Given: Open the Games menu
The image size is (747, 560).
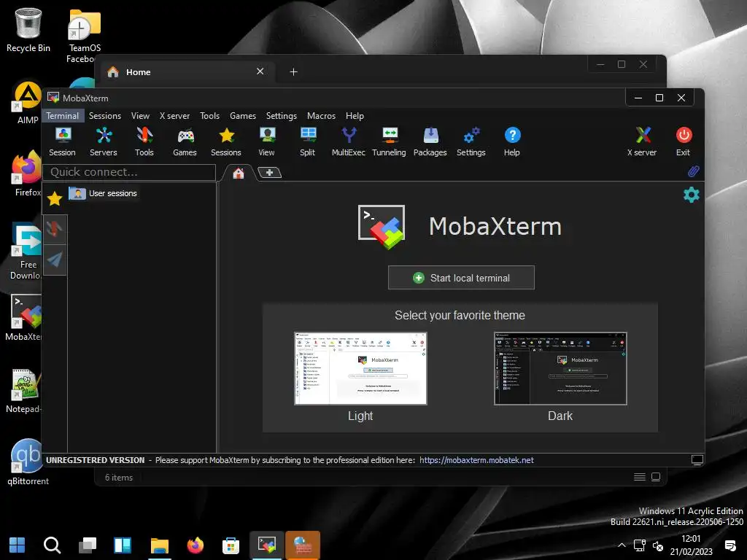Looking at the screenshot, I should [243, 116].
